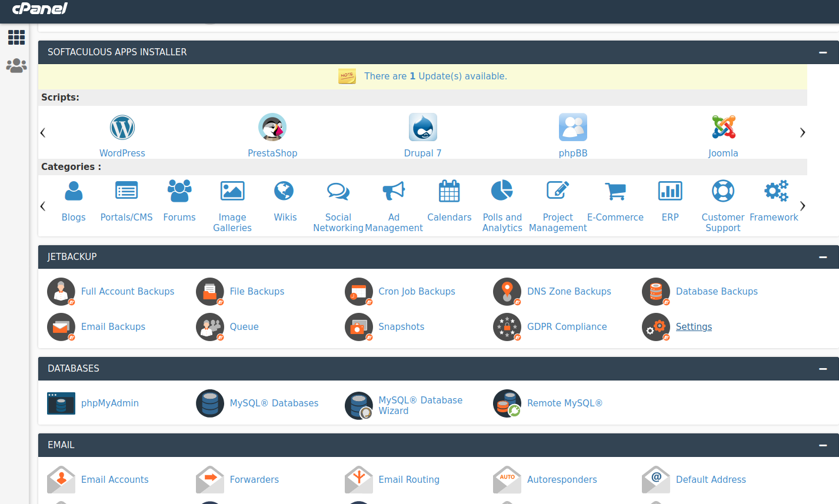Show next scripts with right arrow
Image resolution: width=839 pixels, height=504 pixels.
(803, 133)
